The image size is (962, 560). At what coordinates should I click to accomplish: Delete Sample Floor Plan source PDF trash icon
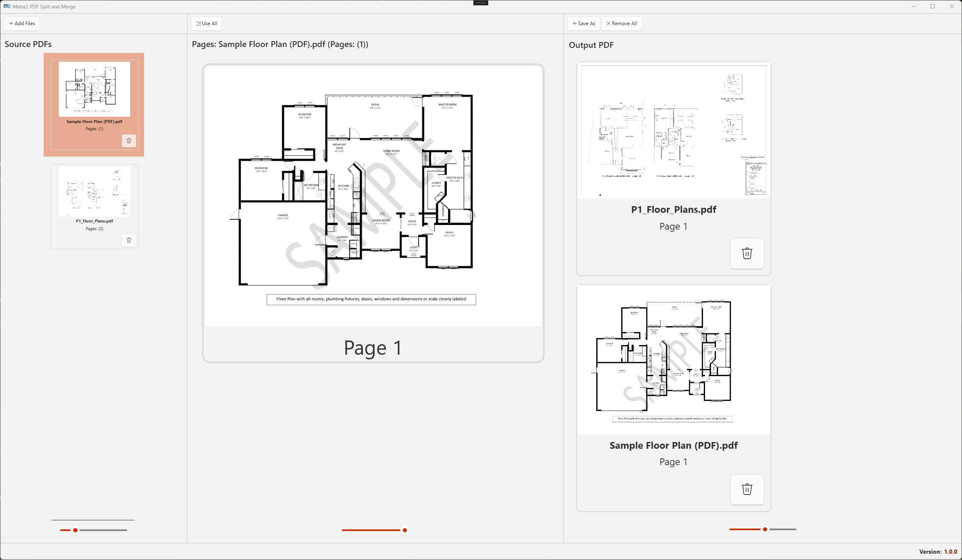click(129, 141)
